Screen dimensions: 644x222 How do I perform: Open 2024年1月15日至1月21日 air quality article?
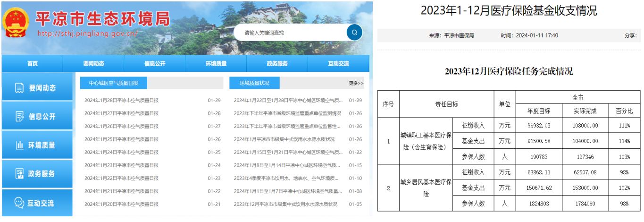288,152
